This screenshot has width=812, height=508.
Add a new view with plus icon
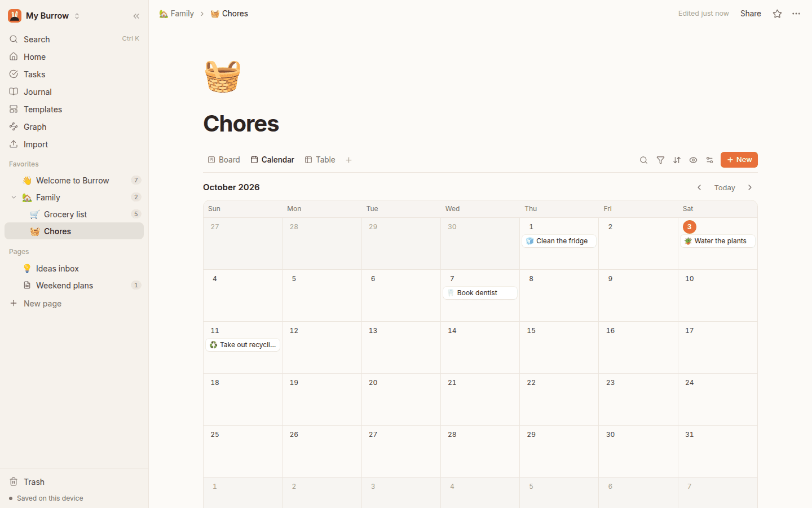(348, 160)
